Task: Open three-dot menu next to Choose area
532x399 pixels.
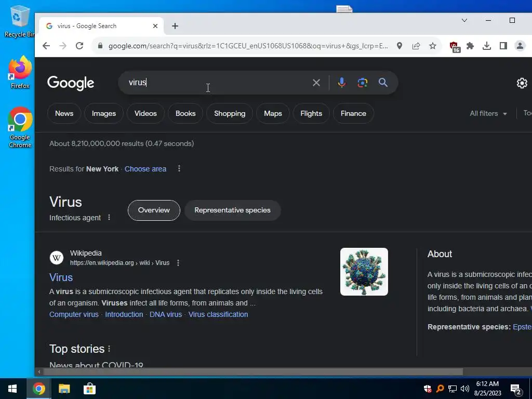Action: pos(179,169)
